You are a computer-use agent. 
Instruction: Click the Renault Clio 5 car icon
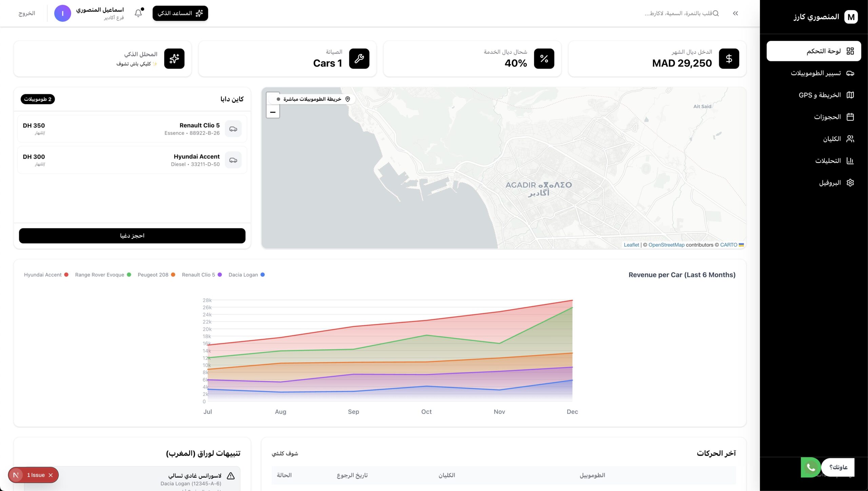(x=233, y=129)
